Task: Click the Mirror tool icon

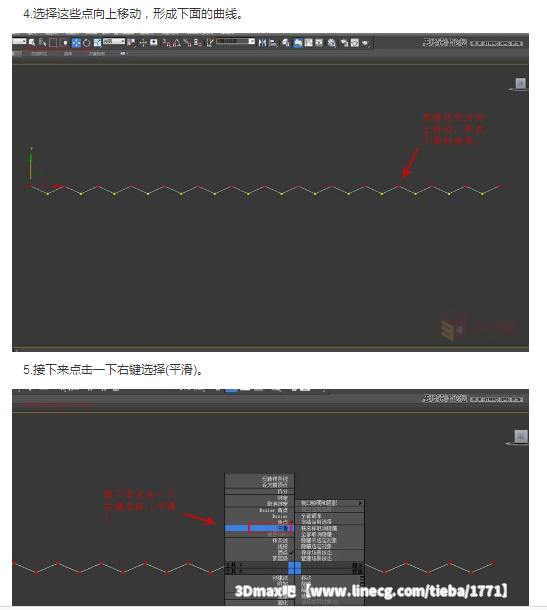Action: pos(263,42)
